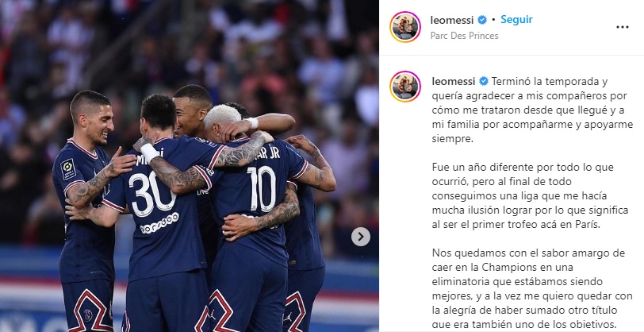Follow the account with Seguir
Screen dimensions: 644x332
pos(516,19)
